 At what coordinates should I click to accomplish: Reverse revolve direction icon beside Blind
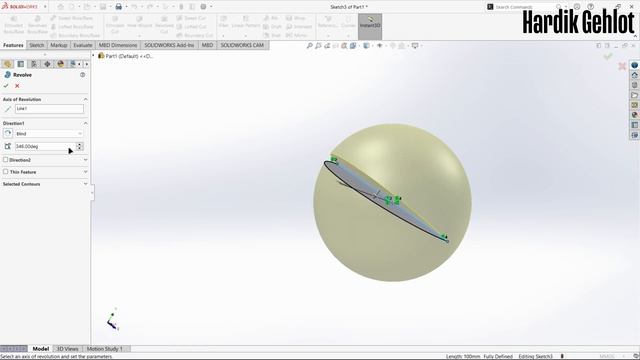(x=8, y=133)
